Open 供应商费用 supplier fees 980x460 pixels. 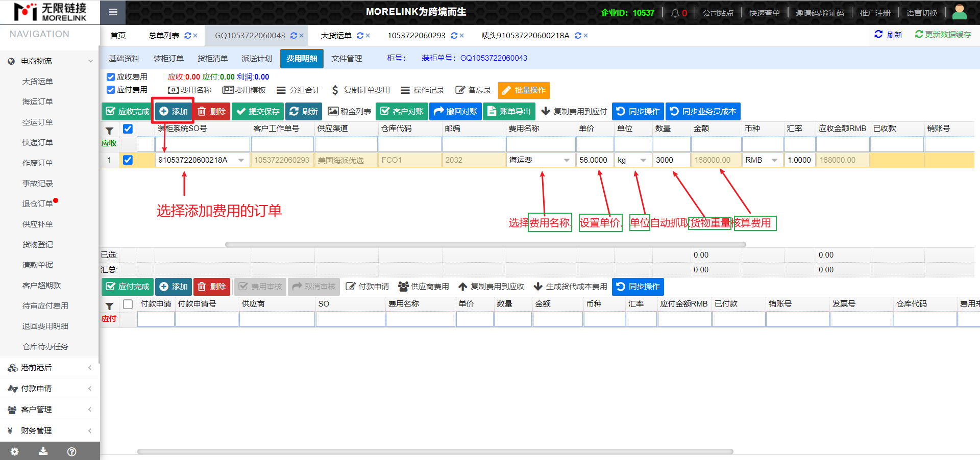[424, 287]
